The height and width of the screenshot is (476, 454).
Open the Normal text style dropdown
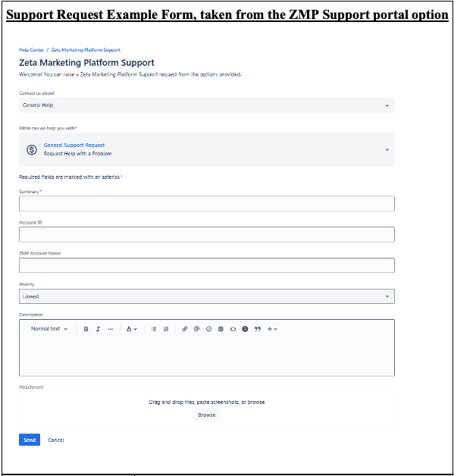click(x=49, y=329)
